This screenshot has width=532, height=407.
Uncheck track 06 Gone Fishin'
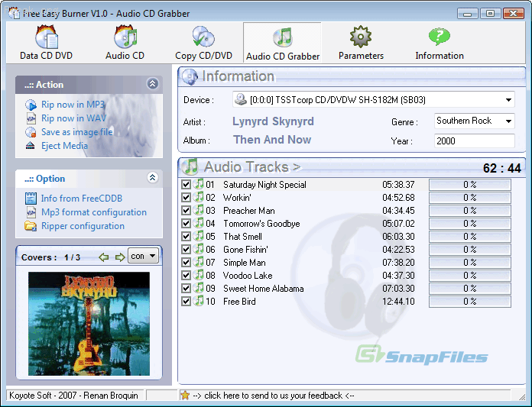coord(186,250)
